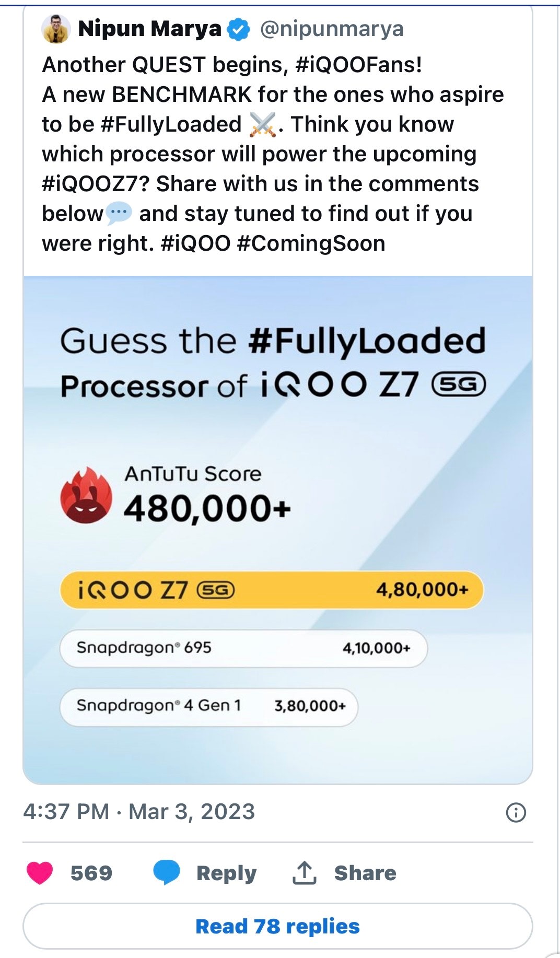Viewport: 560px width, 958px height.
Task: Open the #FullyLoaded hashtag in tweet text
Action: 170,124
